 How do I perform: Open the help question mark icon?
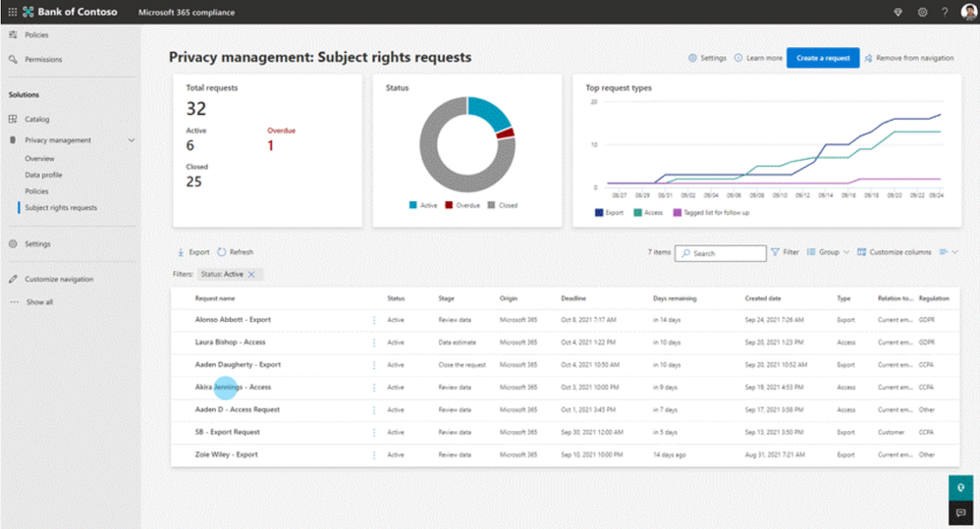945,12
